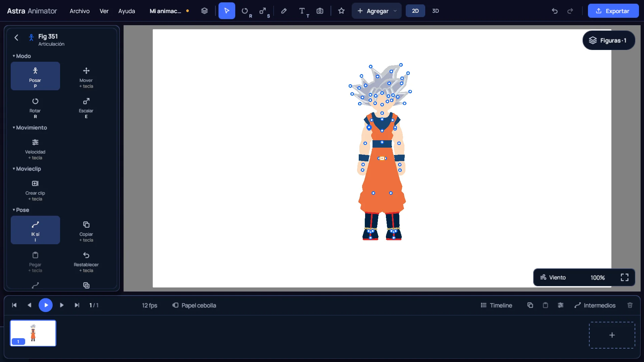Redo the last action

570,11
